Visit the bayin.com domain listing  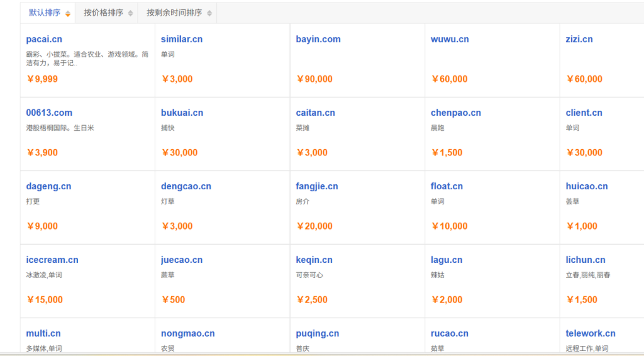(x=318, y=39)
